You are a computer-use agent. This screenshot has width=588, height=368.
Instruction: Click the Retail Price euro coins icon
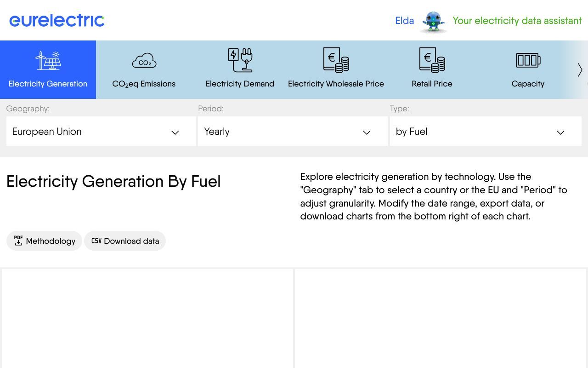coord(432,60)
